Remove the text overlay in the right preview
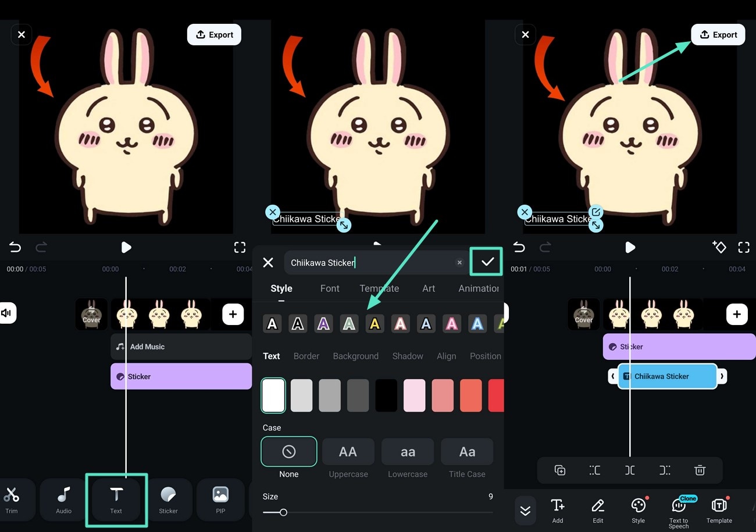Image resolution: width=756 pixels, height=532 pixels. (x=525, y=212)
